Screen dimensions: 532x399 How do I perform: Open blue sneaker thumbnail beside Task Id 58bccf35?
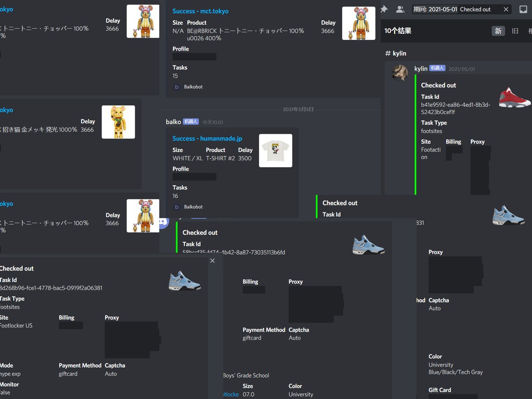click(368, 245)
